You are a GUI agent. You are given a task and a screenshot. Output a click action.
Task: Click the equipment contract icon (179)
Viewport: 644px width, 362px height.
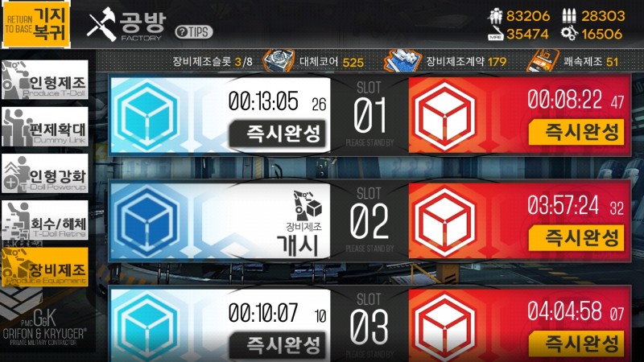coord(402,61)
